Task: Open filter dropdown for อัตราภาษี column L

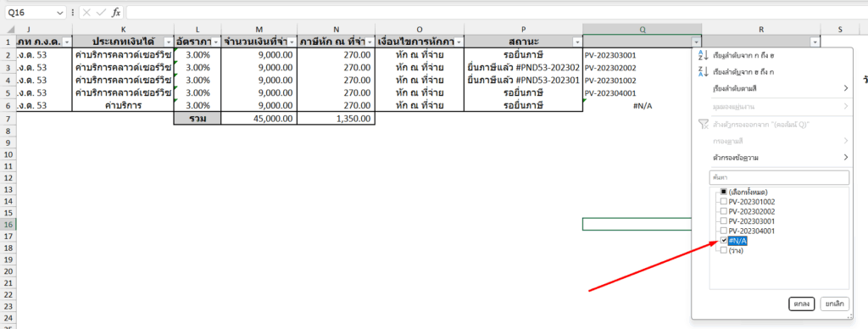Action: [215, 42]
